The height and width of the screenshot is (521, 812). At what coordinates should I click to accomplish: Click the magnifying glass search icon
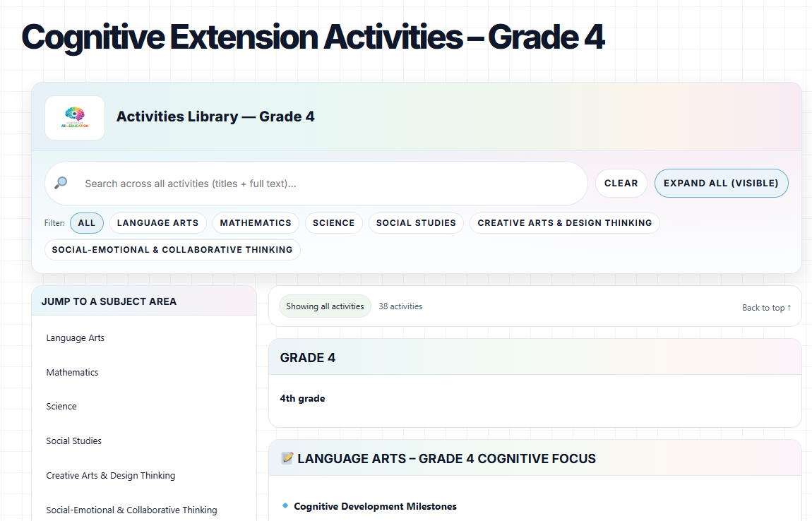[x=61, y=183]
